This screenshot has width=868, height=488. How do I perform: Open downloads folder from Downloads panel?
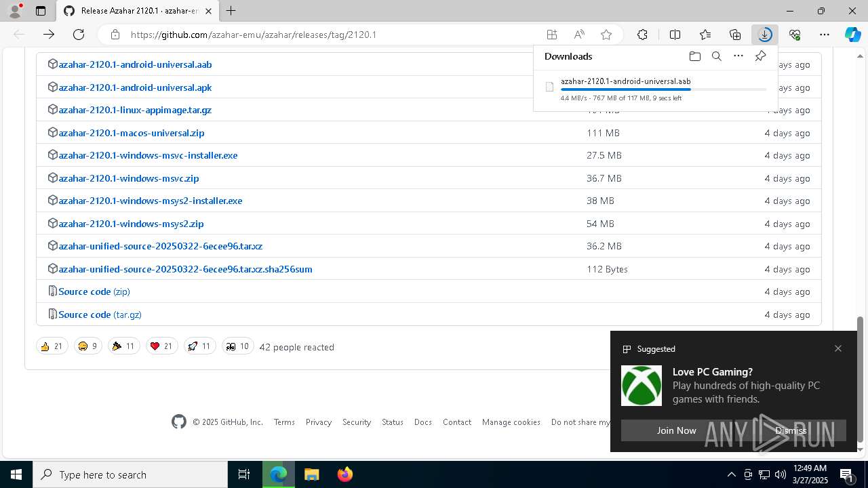(694, 56)
